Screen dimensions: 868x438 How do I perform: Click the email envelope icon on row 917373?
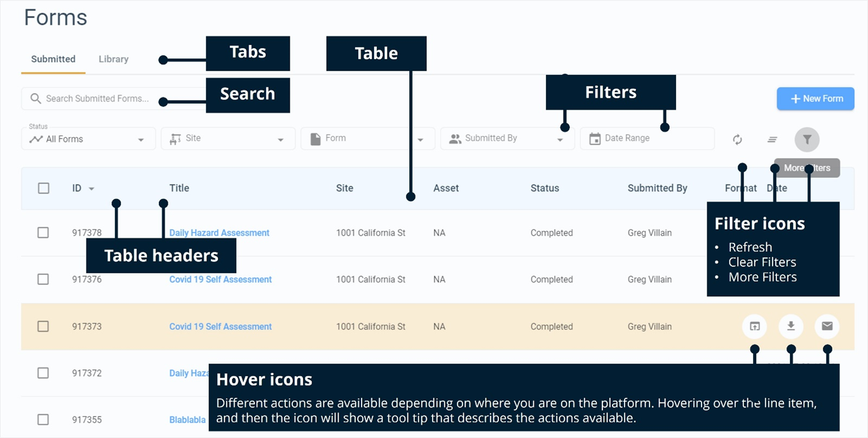[x=827, y=326]
